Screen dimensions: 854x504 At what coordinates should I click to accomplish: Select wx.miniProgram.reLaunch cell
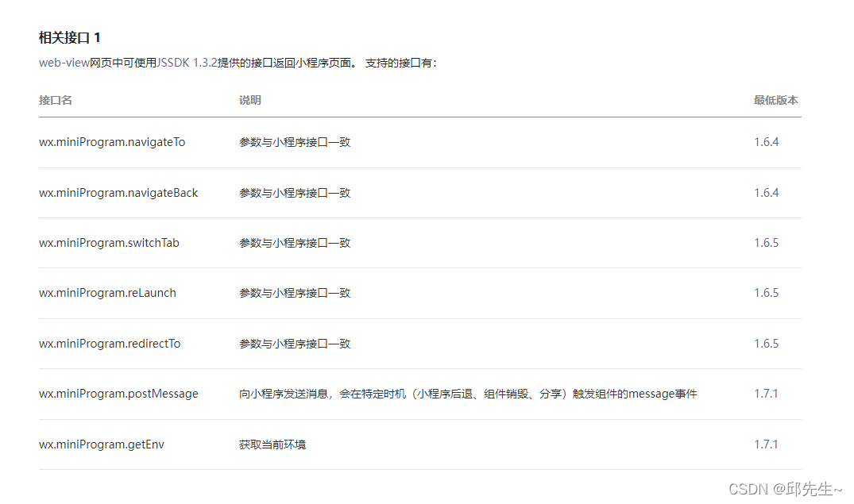tap(107, 293)
